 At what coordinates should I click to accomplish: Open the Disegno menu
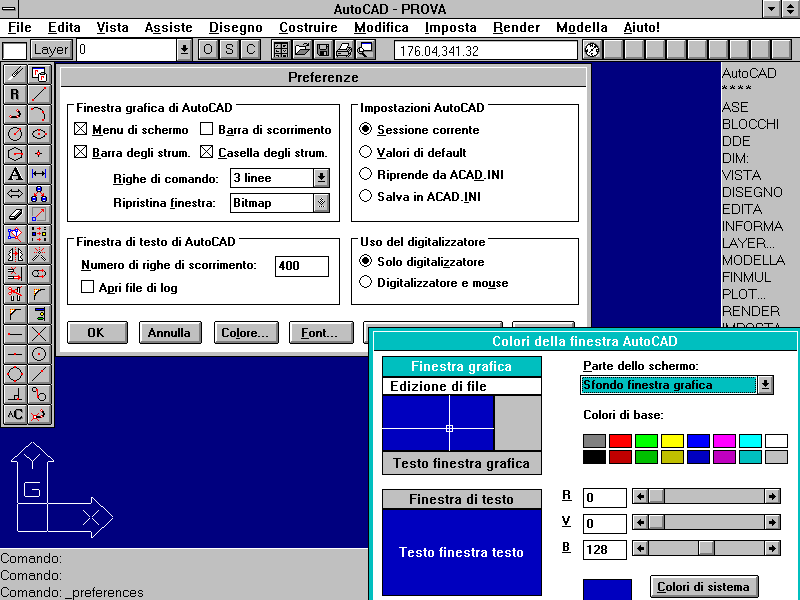pos(236,28)
